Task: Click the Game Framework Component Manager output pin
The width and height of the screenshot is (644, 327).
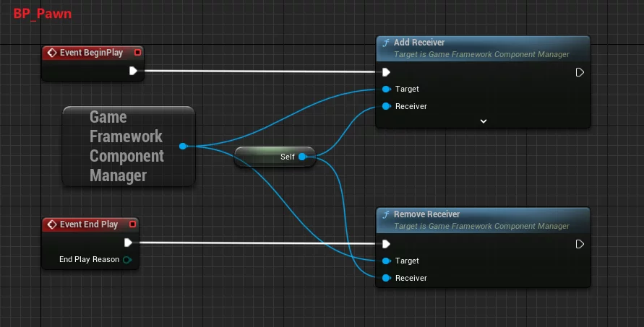Action: click(x=183, y=146)
